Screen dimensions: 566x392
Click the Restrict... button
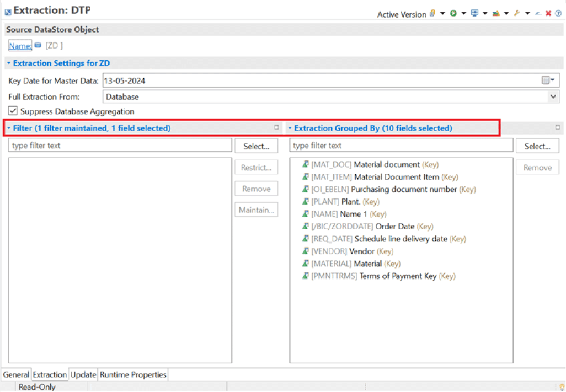257,167
